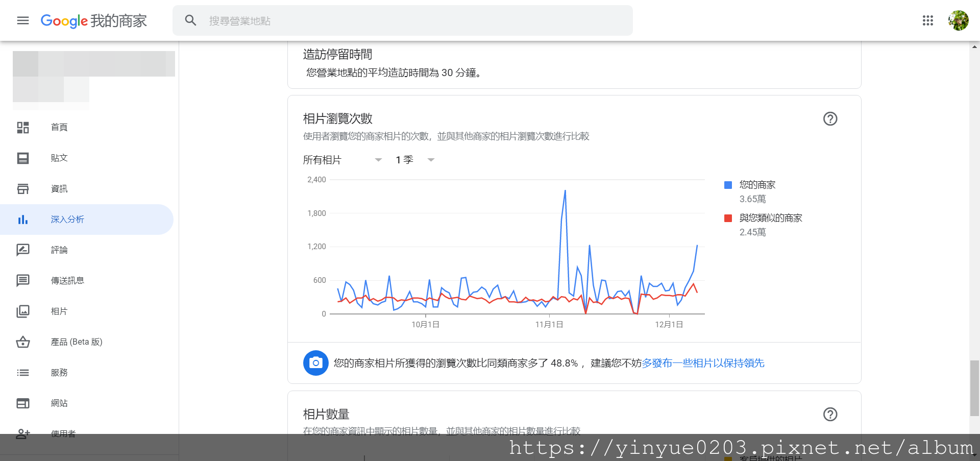Click the 10月1日 axis label
This screenshot has width=980, height=461.
(426, 324)
